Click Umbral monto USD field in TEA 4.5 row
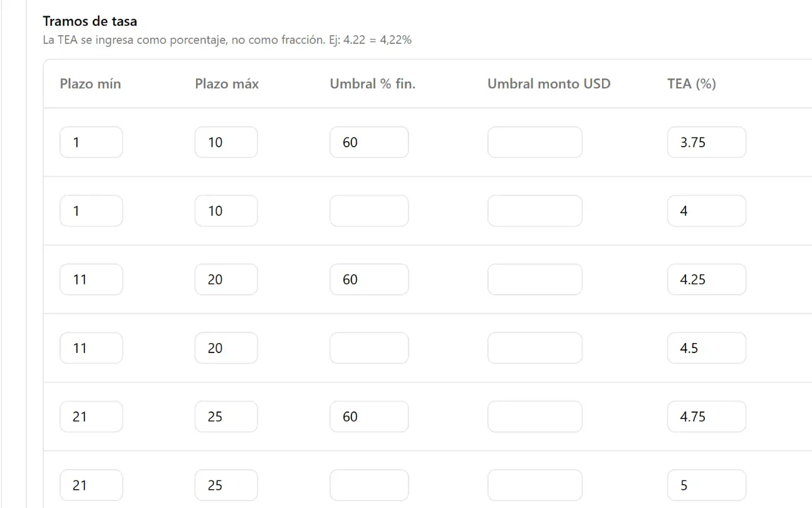 pos(535,348)
